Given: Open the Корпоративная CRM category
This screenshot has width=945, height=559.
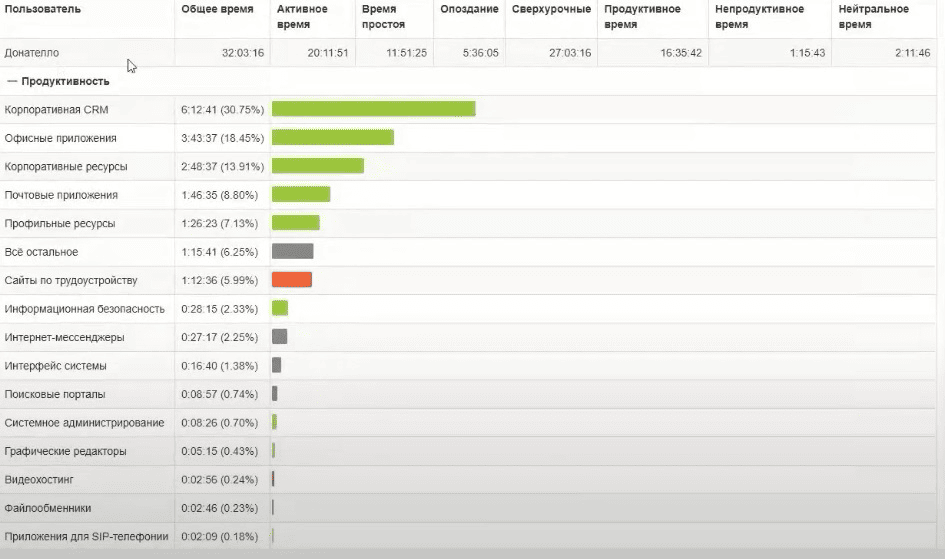Looking at the screenshot, I should [x=56, y=110].
